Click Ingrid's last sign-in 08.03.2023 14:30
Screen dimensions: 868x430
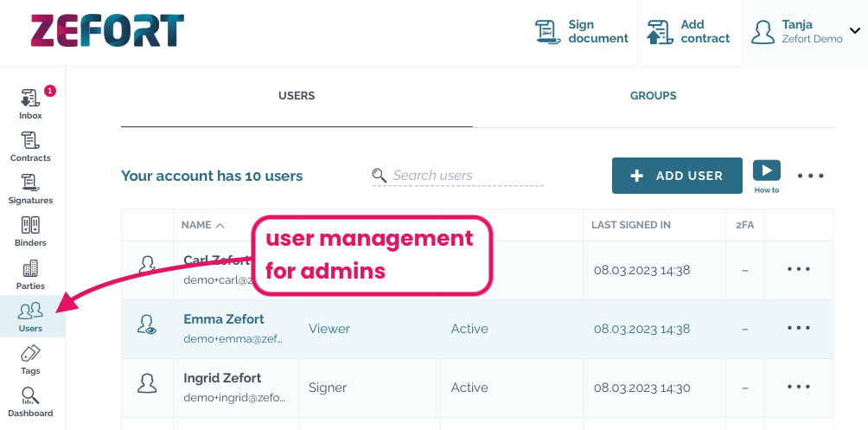pyautogui.click(x=642, y=388)
